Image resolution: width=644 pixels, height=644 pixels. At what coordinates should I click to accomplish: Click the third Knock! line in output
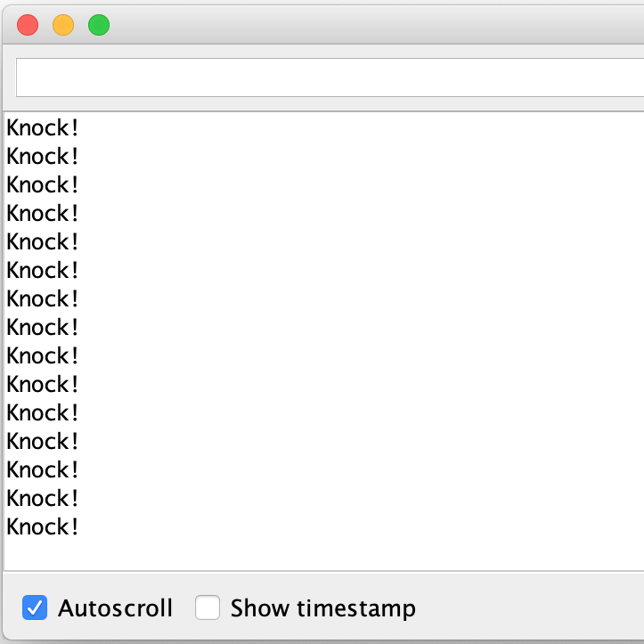click(x=42, y=184)
